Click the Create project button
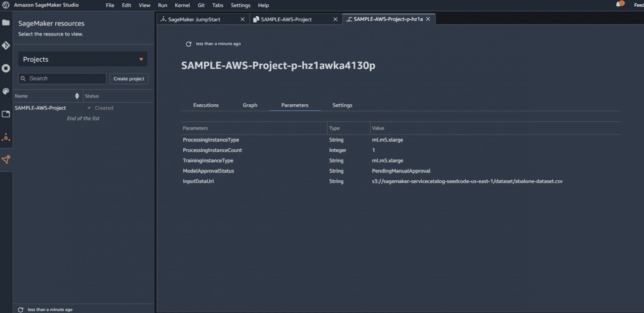Screen dimensions: 644x313 point(129,79)
